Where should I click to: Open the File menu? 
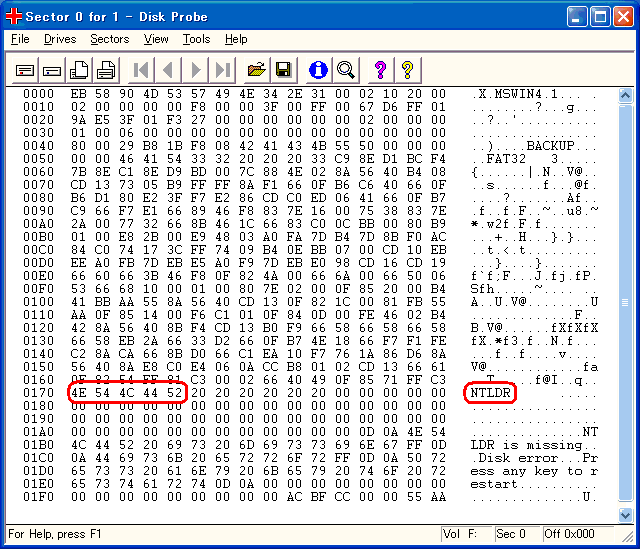(20, 39)
